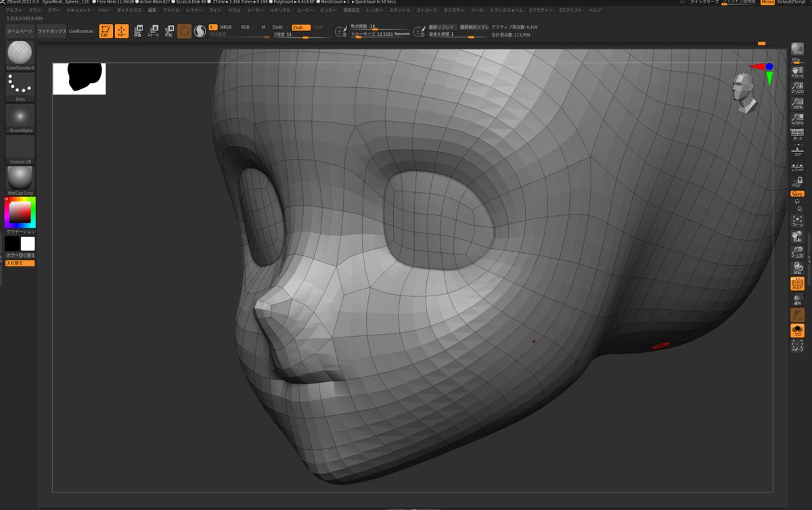This screenshot has width=812, height=510.
Task: Click the Edit mode button
Action: click(x=106, y=31)
